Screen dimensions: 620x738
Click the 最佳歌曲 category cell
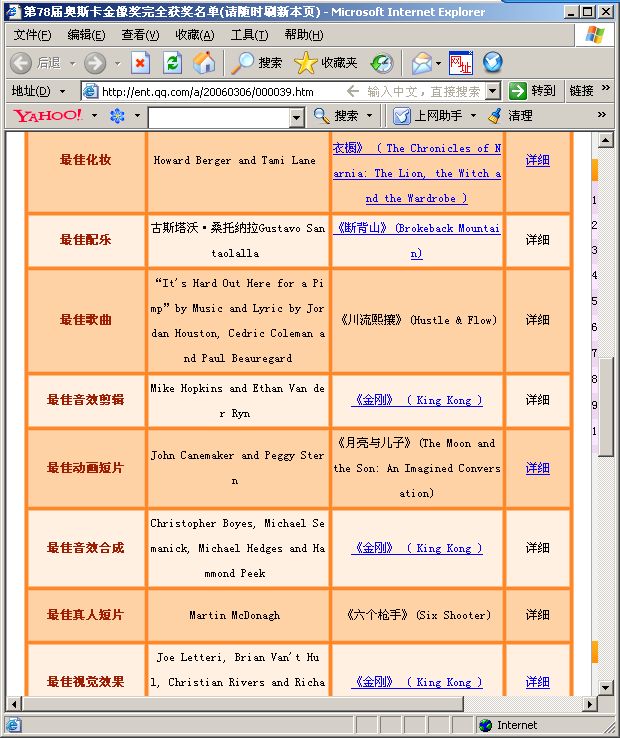click(x=86, y=320)
